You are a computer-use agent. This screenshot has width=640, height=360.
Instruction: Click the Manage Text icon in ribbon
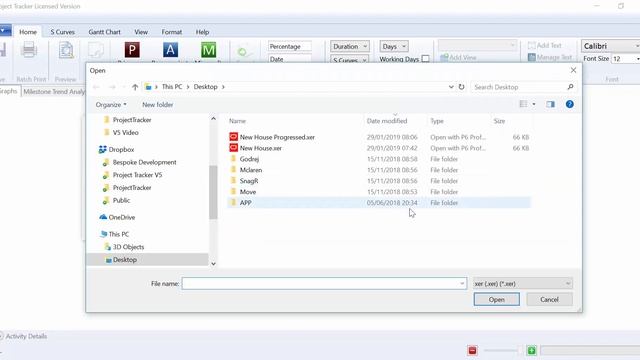point(531,58)
